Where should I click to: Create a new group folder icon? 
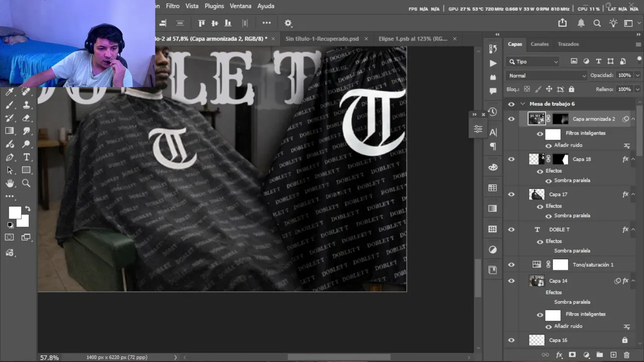[x=600, y=355]
